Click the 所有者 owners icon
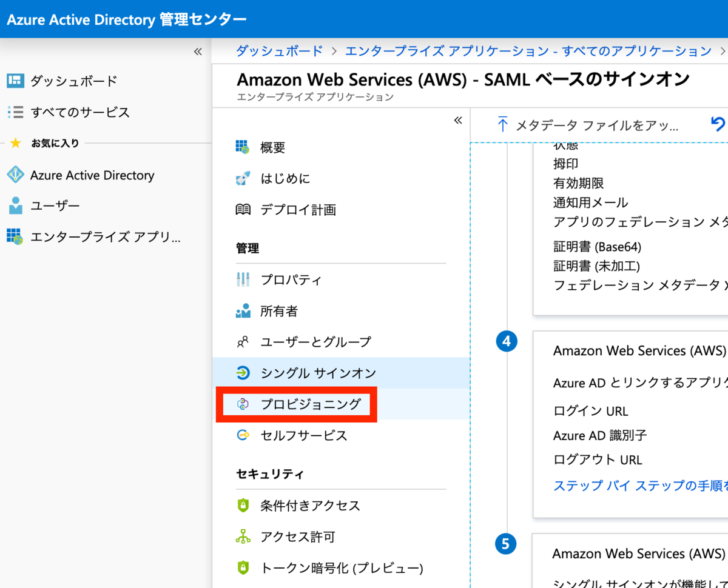Image resolution: width=728 pixels, height=588 pixels. 243,312
